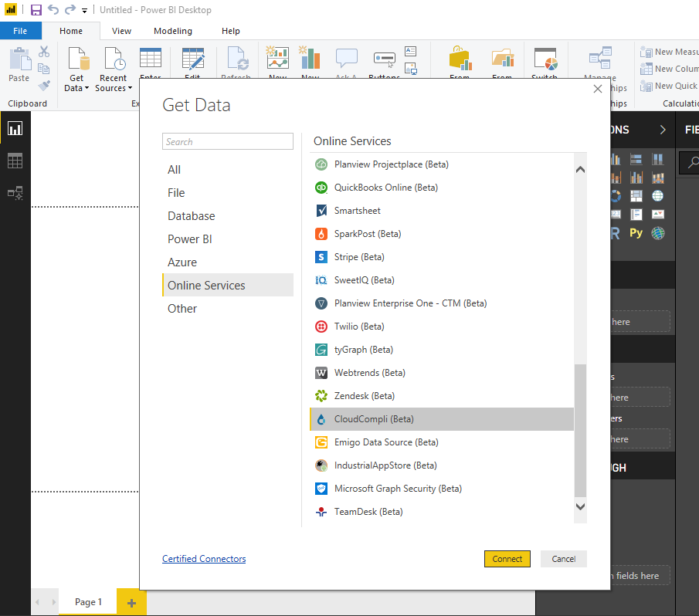
Task: Switch to the View ribbon tab
Action: point(121,31)
